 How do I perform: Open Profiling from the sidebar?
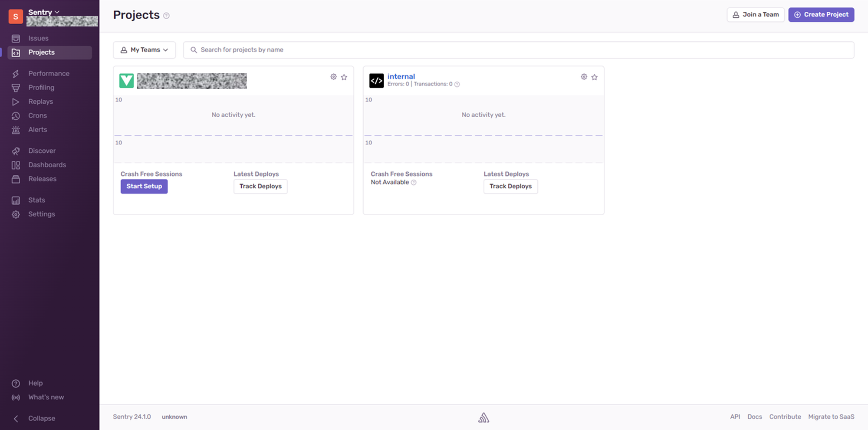pos(41,87)
